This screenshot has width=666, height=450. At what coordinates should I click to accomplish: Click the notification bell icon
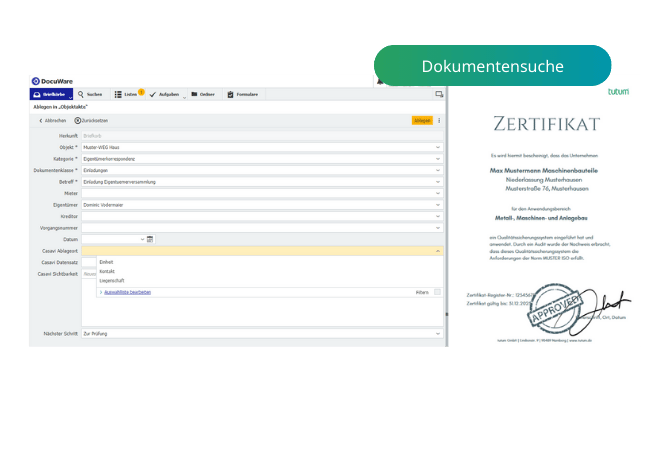click(380, 81)
